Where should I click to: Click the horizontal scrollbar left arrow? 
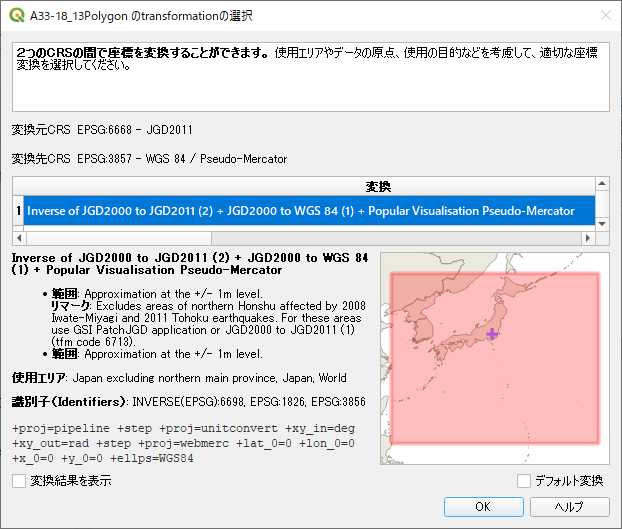point(19,238)
